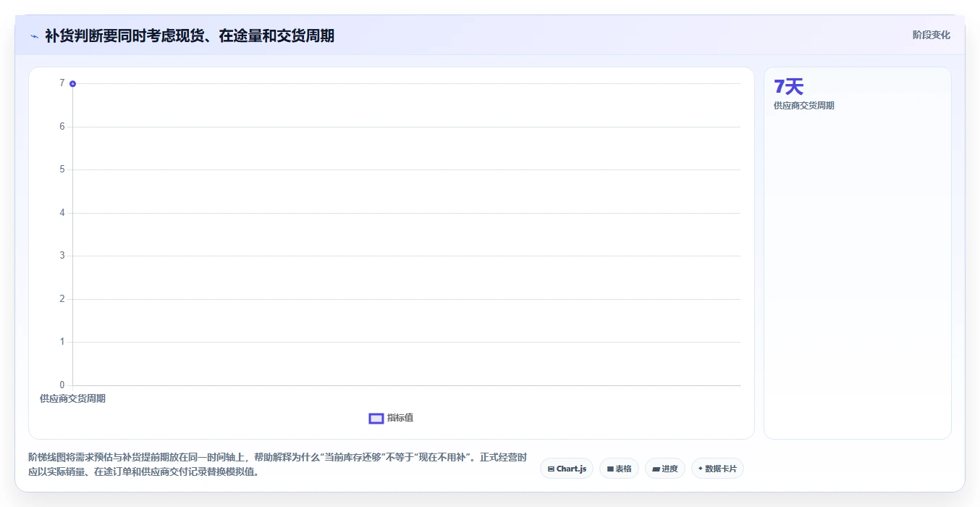Click the 数据卡片 tag chip
The height and width of the screenshot is (507, 980).
click(717, 469)
